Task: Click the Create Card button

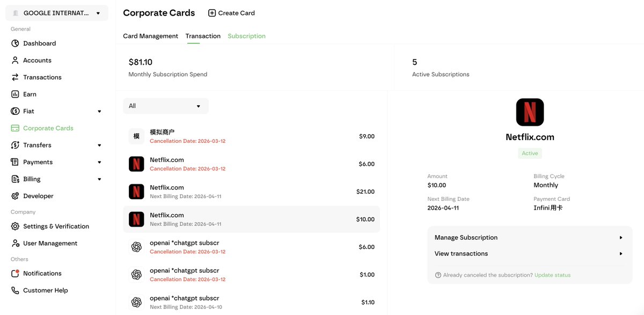Action: point(231,13)
